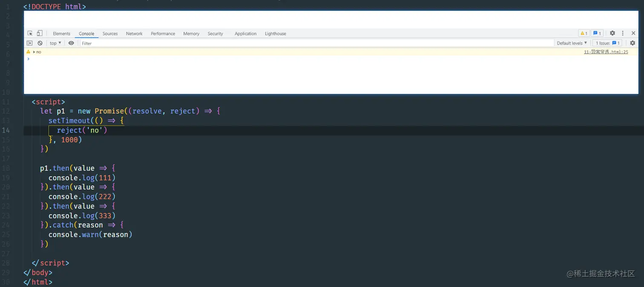The width and height of the screenshot is (644, 287).
Task: Click the '<!DOCTYPE html>' line
Action: pyautogui.click(x=55, y=7)
